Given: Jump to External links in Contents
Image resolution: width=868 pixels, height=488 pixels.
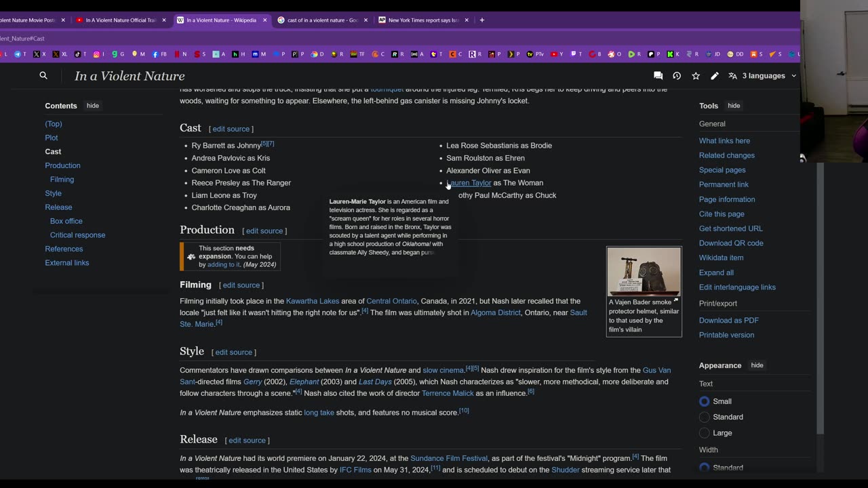Looking at the screenshot, I should click(66, 263).
